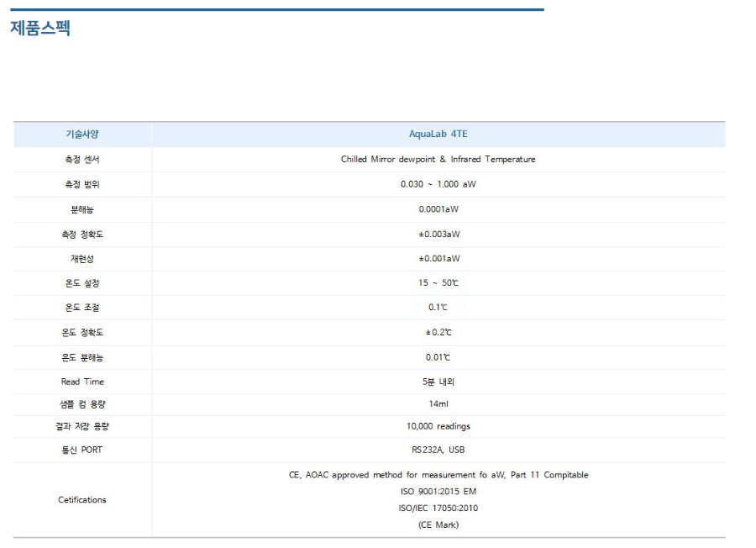Select the 14ml value

point(438,403)
